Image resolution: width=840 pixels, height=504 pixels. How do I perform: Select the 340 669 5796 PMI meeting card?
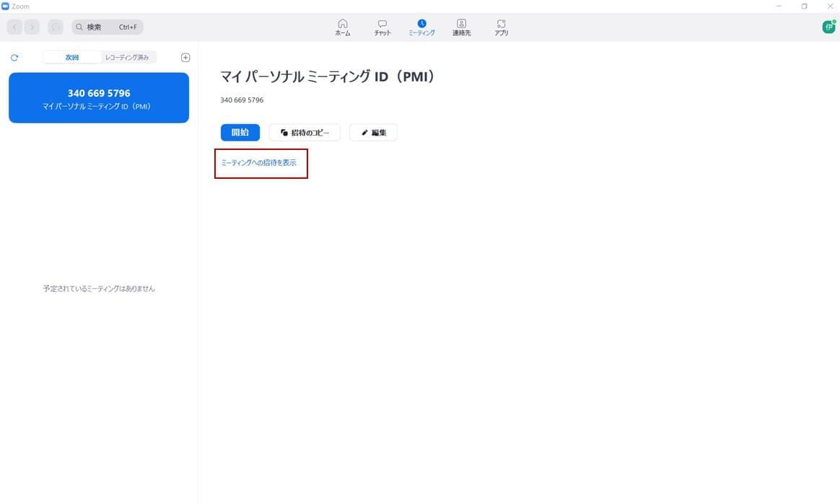pyautogui.click(x=99, y=98)
